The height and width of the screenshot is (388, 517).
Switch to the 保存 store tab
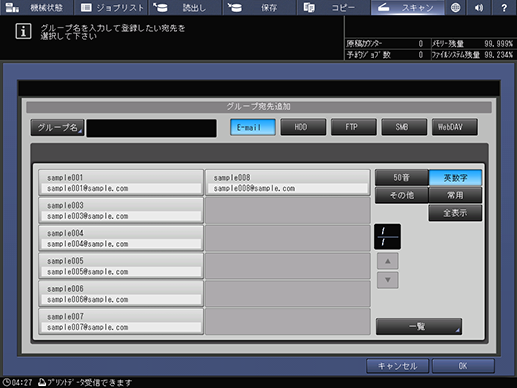(x=259, y=7)
